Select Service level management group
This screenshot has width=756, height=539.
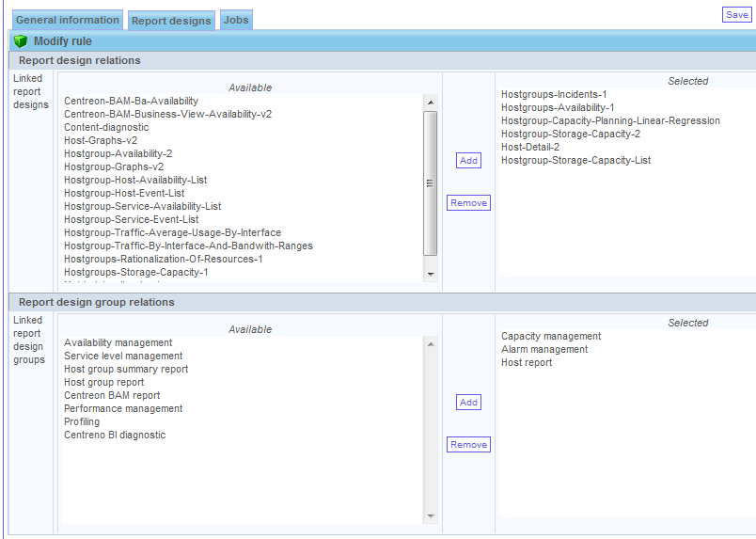coord(123,356)
